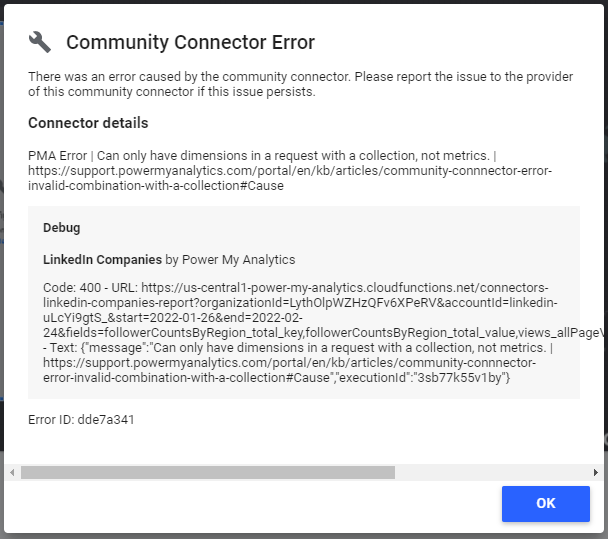Click the Error ID dde7a341 text
This screenshot has height=539, width=608.
point(81,420)
